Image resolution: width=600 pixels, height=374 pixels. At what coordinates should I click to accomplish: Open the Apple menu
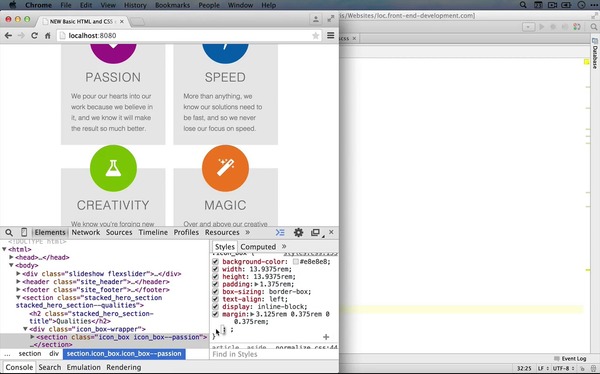click(12, 5)
